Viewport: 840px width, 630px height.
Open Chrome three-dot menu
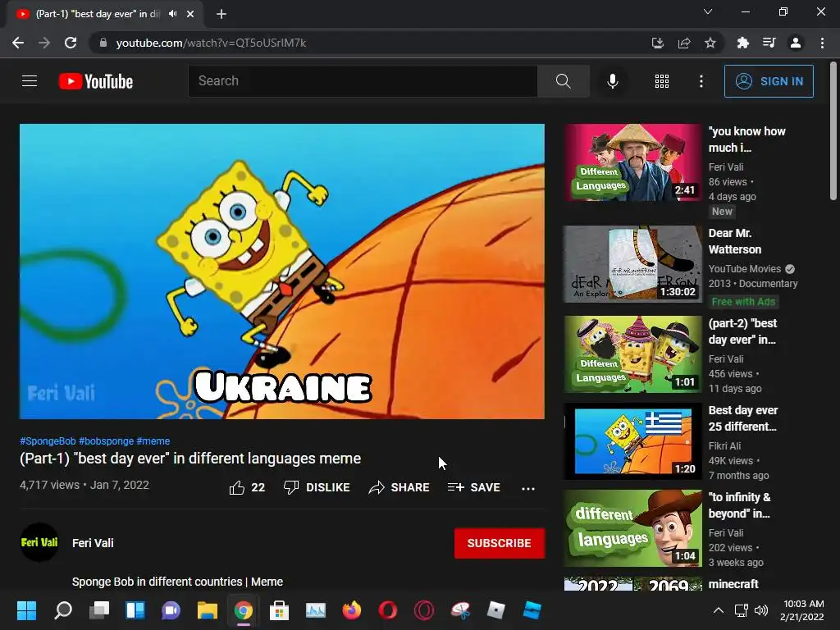pos(822,43)
